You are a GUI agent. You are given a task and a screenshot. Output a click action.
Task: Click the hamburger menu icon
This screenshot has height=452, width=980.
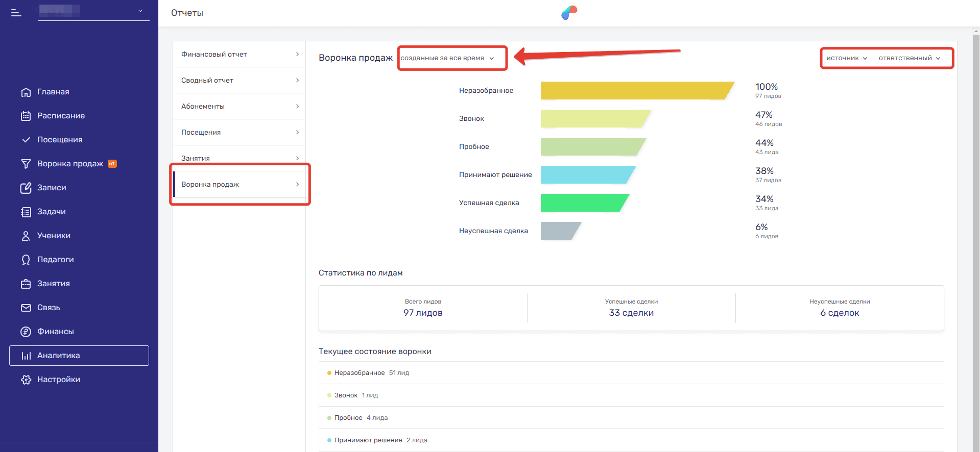click(16, 13)
